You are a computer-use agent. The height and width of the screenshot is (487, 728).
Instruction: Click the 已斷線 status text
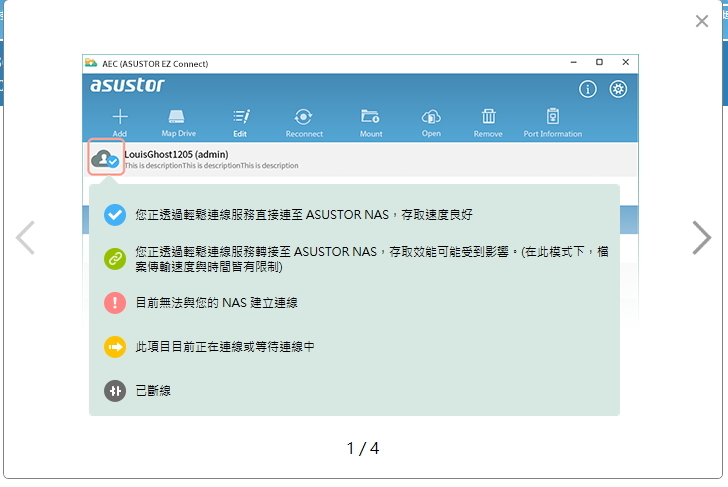(153, 391)
